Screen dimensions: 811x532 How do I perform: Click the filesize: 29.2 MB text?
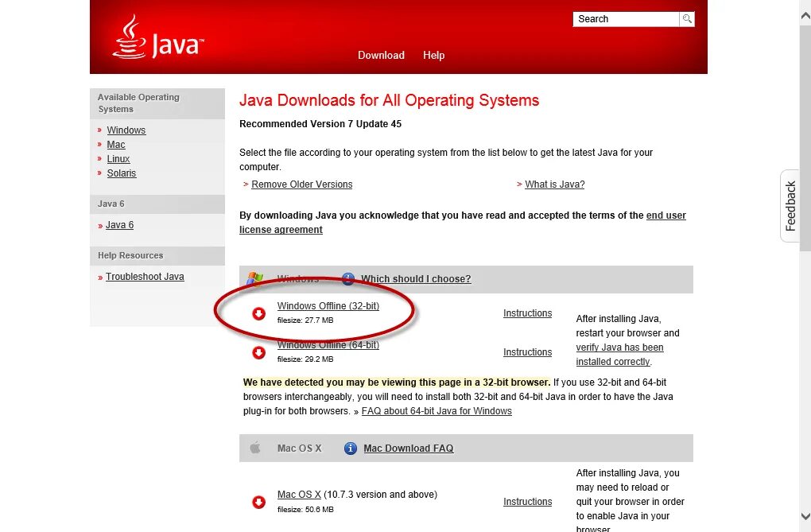pyautogui.click(x=305, y=359)
